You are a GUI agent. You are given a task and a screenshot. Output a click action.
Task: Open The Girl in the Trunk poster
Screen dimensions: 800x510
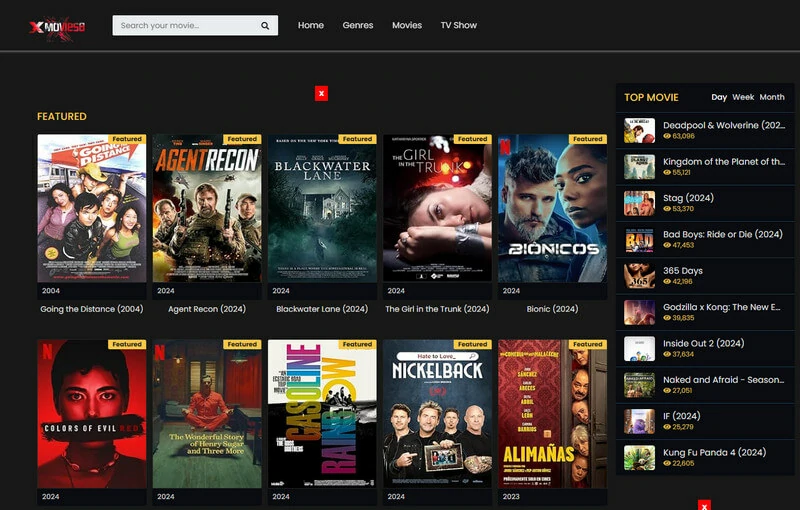437,208
